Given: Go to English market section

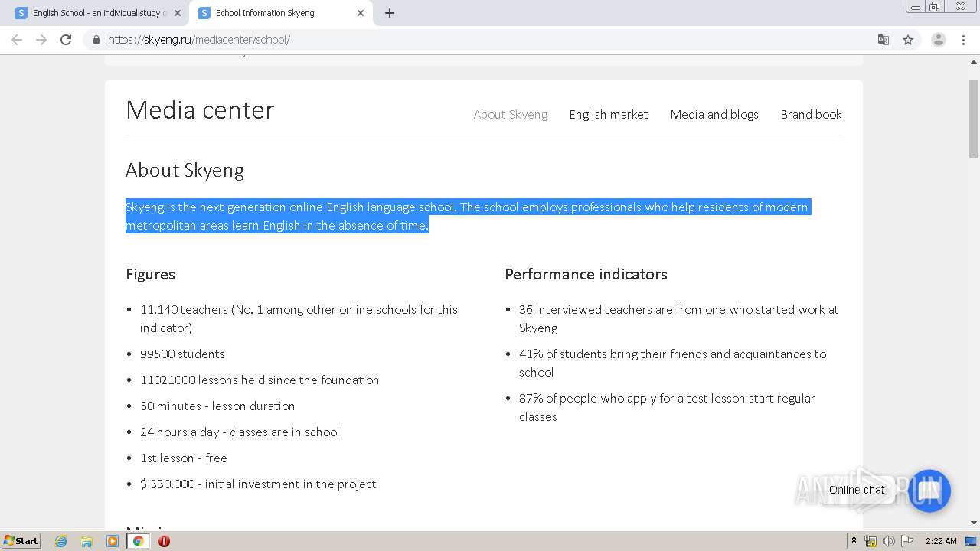Looking at the screenshot, I should (609, 115).
